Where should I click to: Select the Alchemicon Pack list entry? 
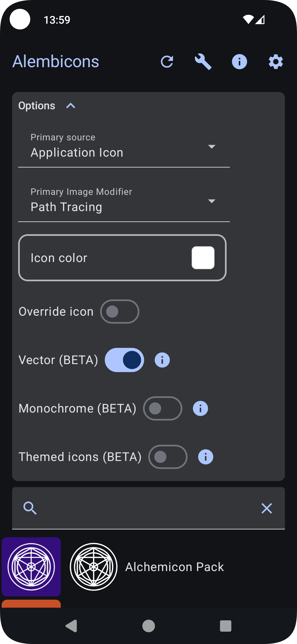[174, 567]
